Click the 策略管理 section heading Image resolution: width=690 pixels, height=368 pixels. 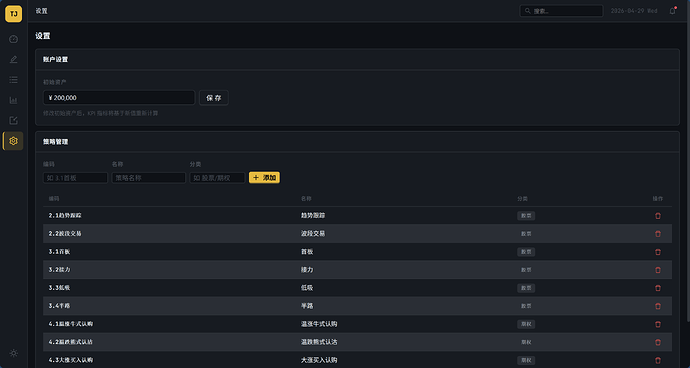tap(55, 142)
